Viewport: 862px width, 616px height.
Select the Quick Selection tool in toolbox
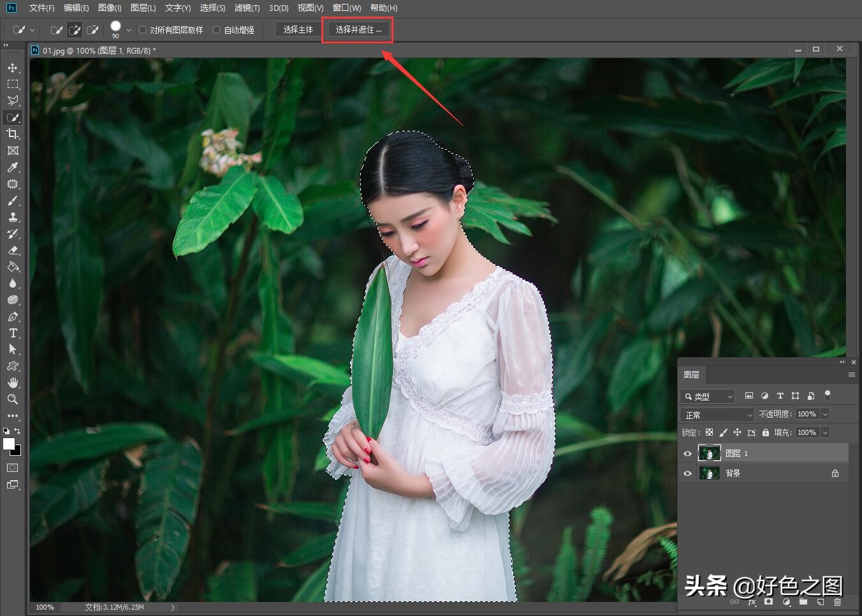(13, 117)
